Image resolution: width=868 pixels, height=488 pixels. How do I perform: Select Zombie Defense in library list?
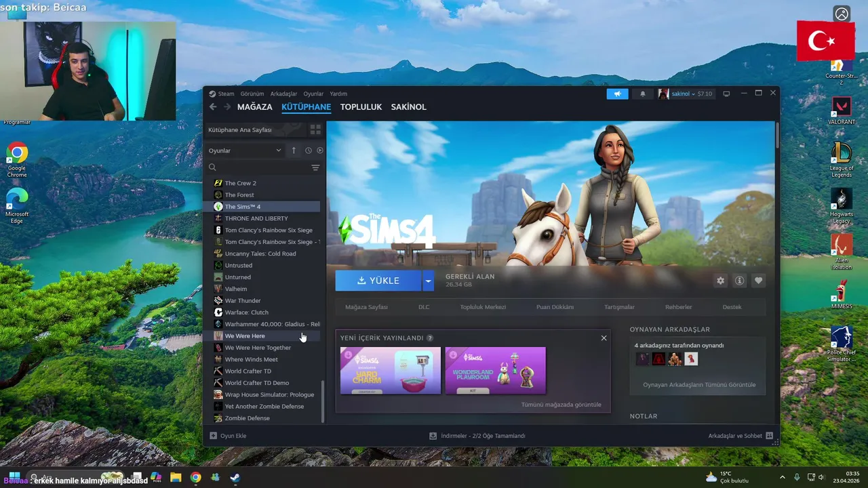(x=262, y=418)
